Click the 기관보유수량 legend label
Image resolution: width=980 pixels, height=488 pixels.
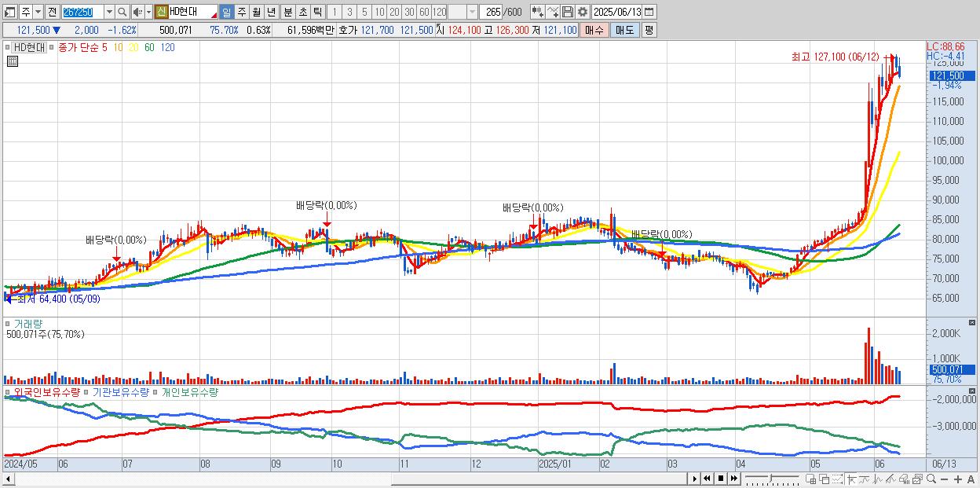click(120, 391)
